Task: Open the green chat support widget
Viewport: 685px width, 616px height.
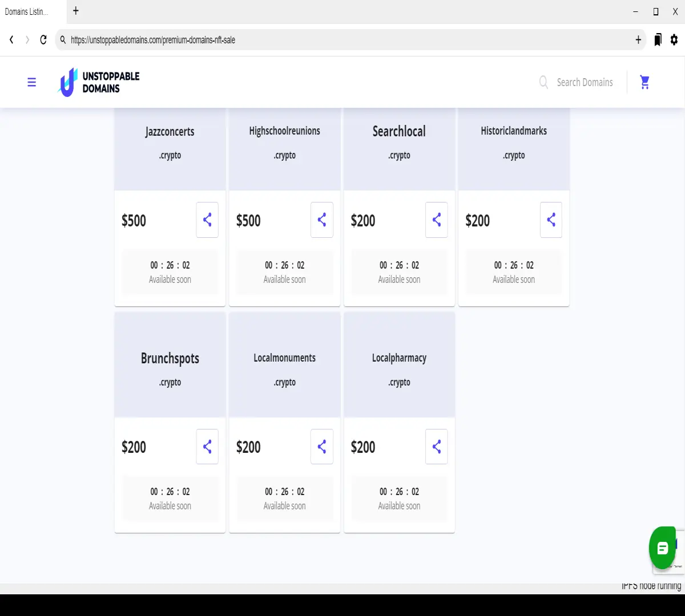Action: pos(662,548)
